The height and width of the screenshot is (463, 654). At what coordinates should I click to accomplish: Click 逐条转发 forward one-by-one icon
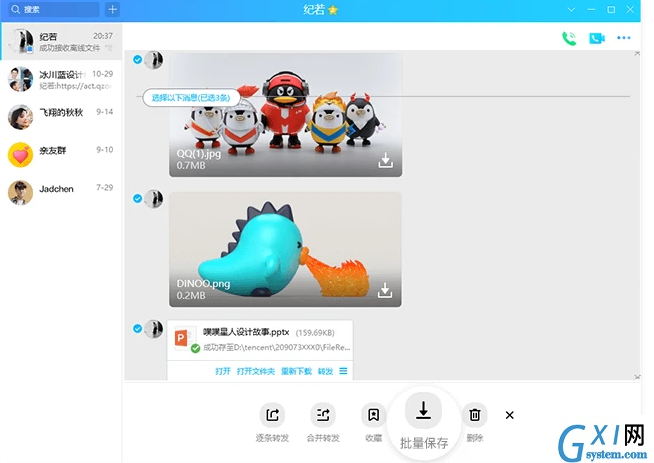tap(272, 415)
